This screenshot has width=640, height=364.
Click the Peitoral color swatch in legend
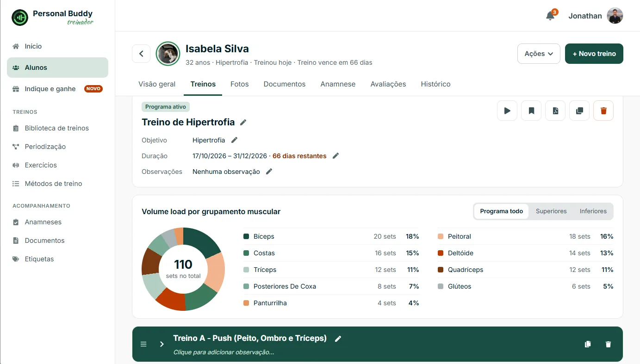pyautogui.click(x=441, y=236)
